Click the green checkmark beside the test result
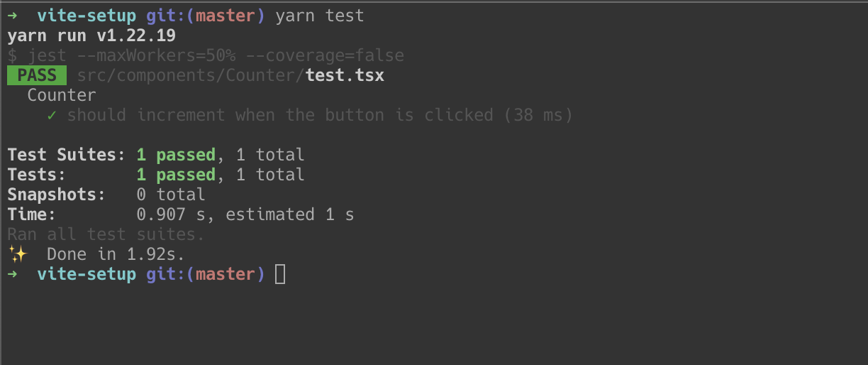This screenshot has height=365, width=868. coord(52,115)
